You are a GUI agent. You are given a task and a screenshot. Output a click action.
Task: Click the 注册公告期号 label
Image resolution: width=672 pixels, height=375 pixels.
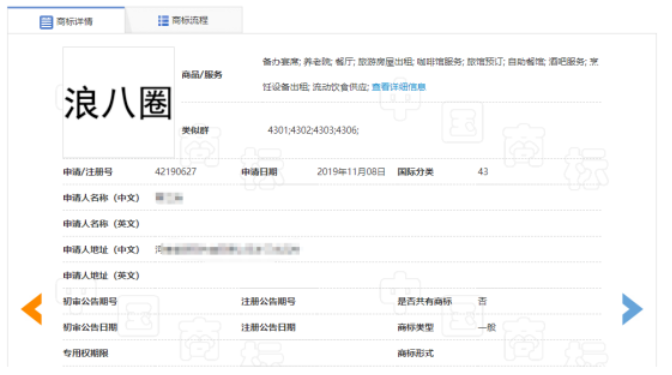(268, 301)
